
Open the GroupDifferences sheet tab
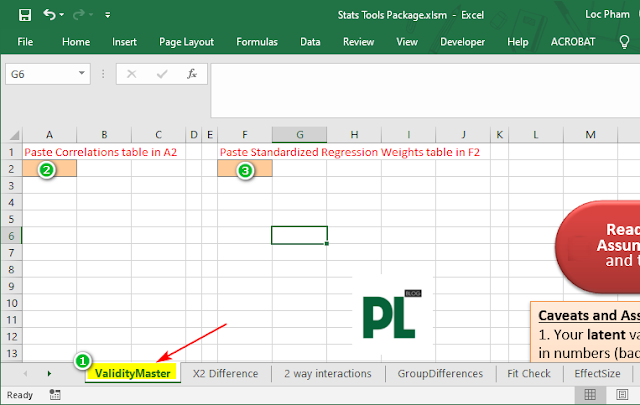(440, 373)
